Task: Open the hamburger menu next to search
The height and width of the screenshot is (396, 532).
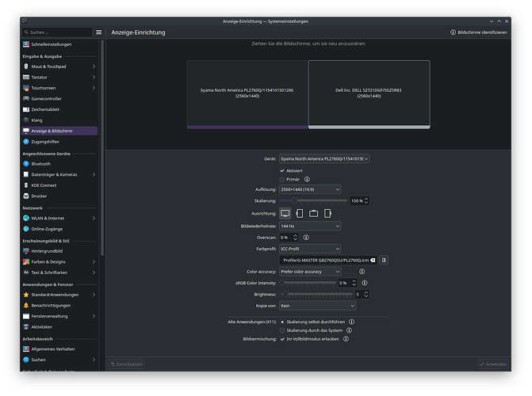Action: [x=99, y=32]
